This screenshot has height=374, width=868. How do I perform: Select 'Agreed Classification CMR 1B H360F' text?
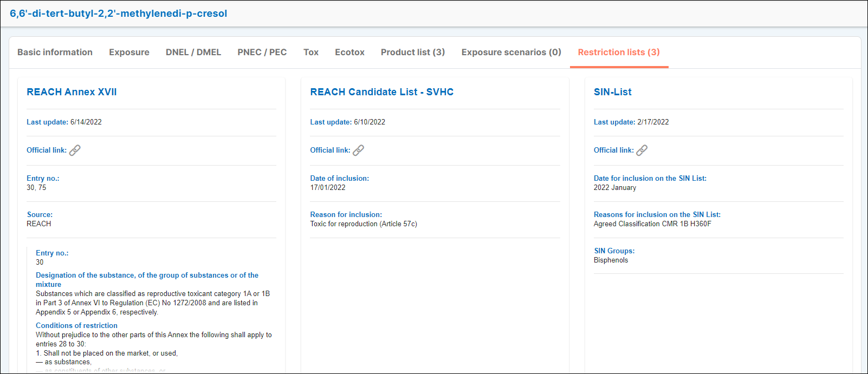(x=652, y=224)
